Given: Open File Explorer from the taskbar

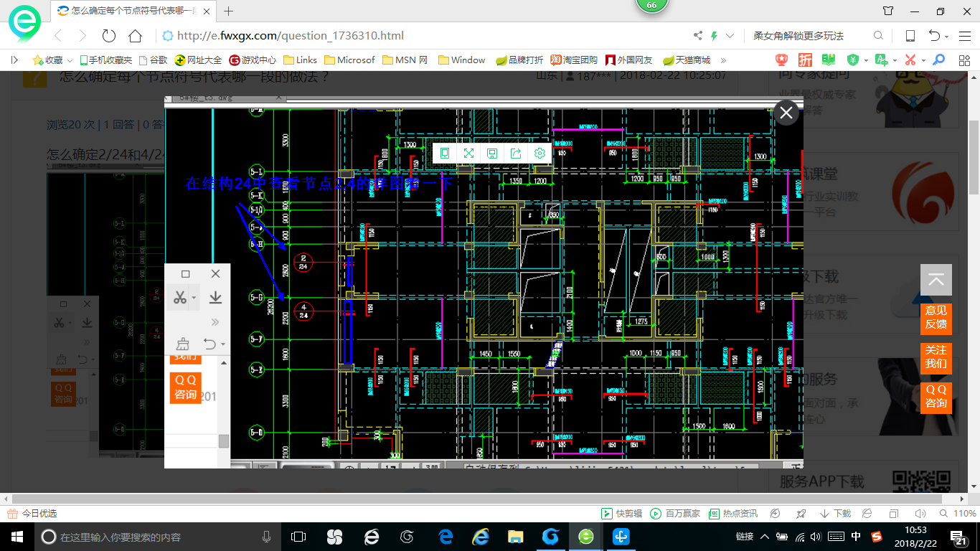Looking at the screenshot, I should 515,537.
